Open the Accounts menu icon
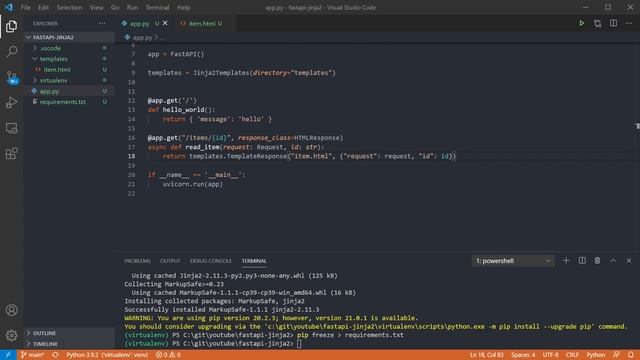This screenshot has width=640, height=360. pyautogui.click(x=11, y=310)
